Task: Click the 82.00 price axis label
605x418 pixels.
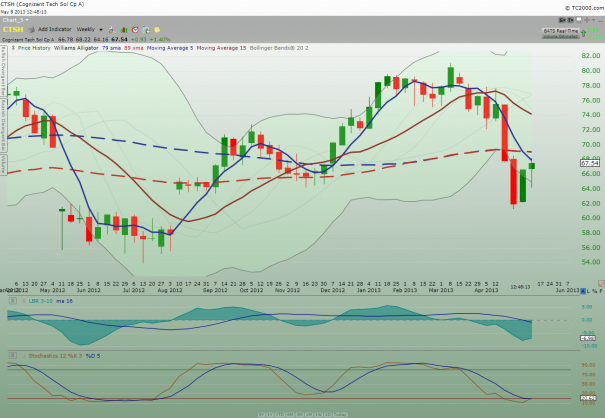Action: click(x=591, y=56)
